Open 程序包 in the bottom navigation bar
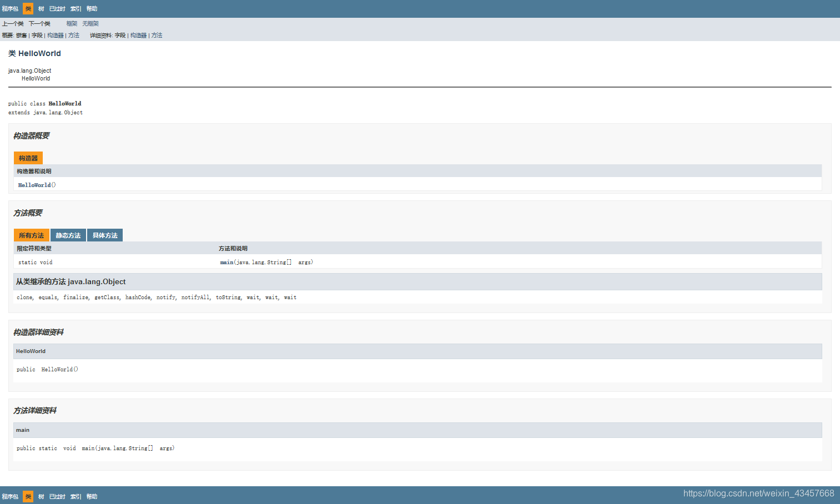This screenshot has height=504, width=840. click(10, 497)
